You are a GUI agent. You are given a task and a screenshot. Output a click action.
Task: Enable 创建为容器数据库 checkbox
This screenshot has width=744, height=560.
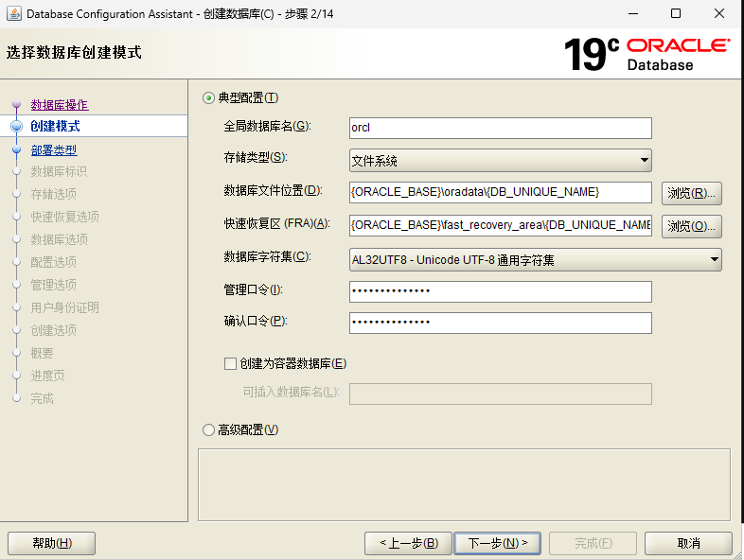point(230,363)
